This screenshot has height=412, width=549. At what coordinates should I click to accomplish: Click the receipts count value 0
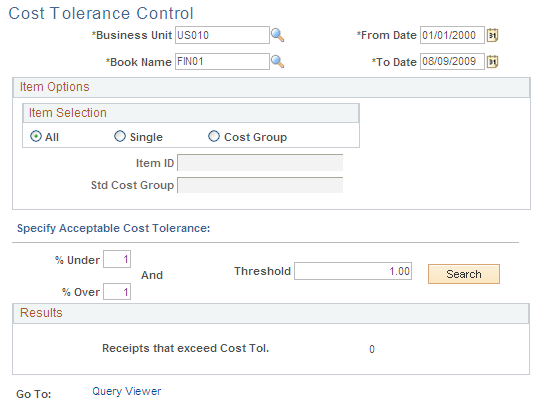(x=372, y=349)
